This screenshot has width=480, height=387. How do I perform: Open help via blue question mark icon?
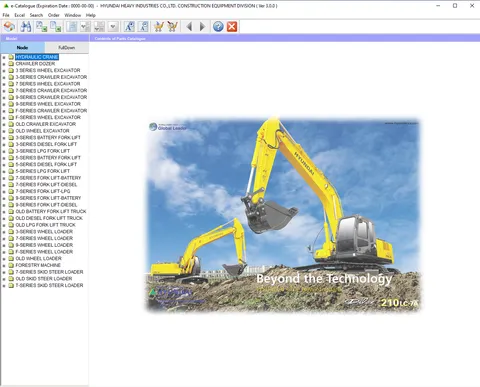coord(218,26)
